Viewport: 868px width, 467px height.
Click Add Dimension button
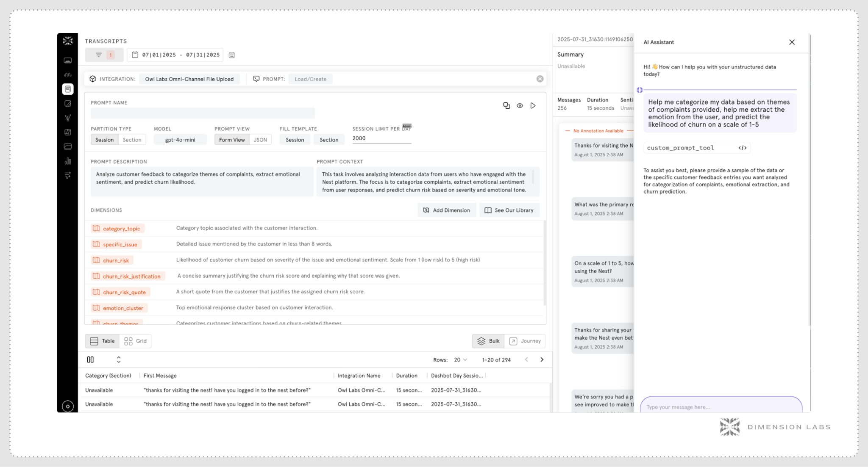coord(446,210)
